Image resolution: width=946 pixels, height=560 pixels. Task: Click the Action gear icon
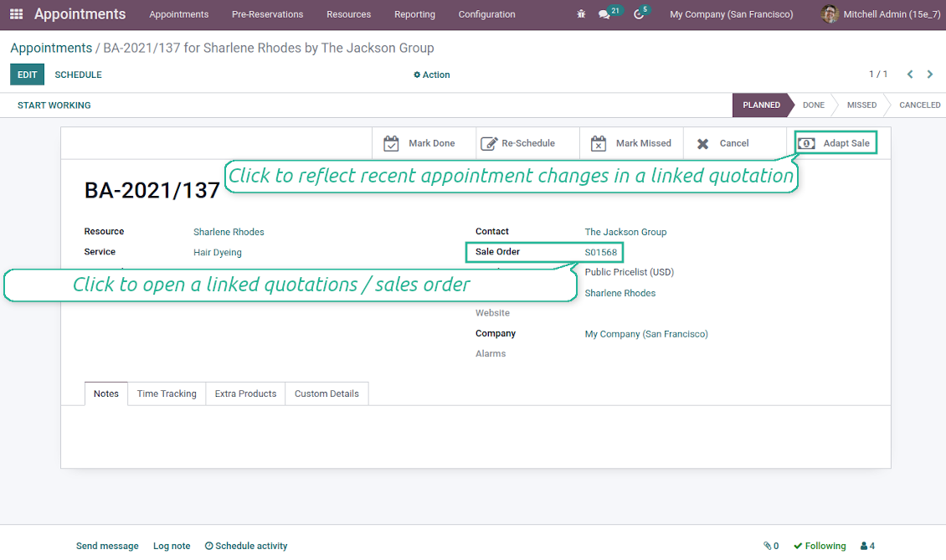click(x=417, y=74)
